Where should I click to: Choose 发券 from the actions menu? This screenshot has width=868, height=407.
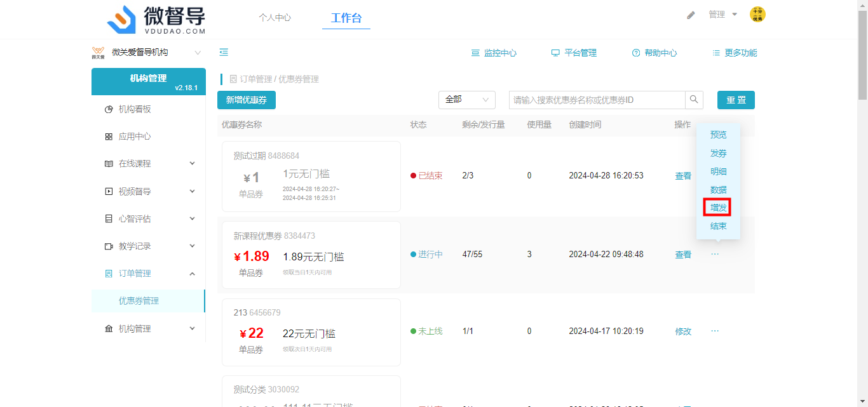pyautogui.click(x=719, y=153)
